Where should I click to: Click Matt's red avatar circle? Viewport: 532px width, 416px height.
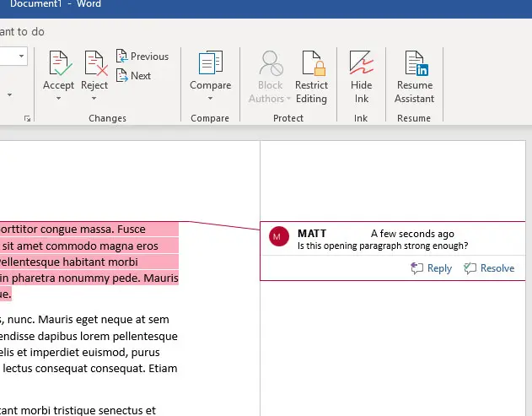coord(278,237)
